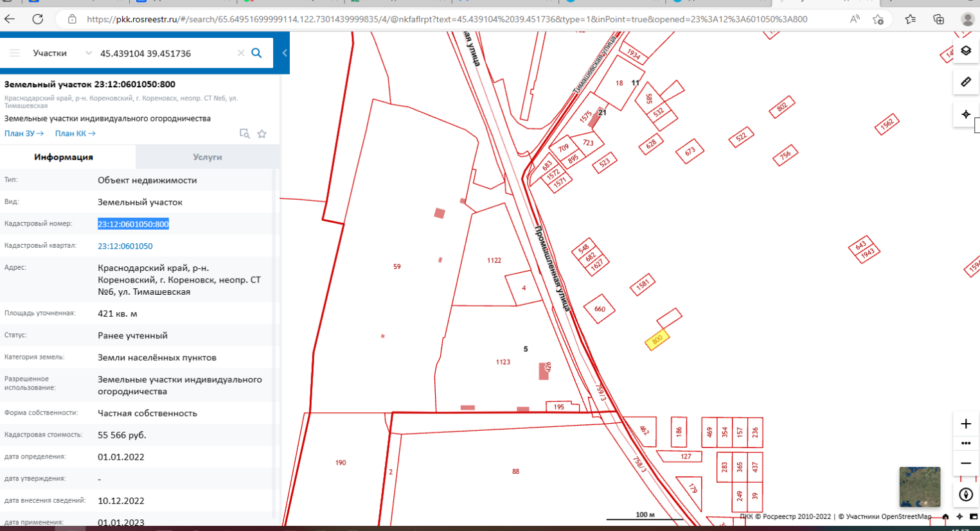980x531 pixels.
Task: Open the План ЗУ link
Action: tap(24, 134)
